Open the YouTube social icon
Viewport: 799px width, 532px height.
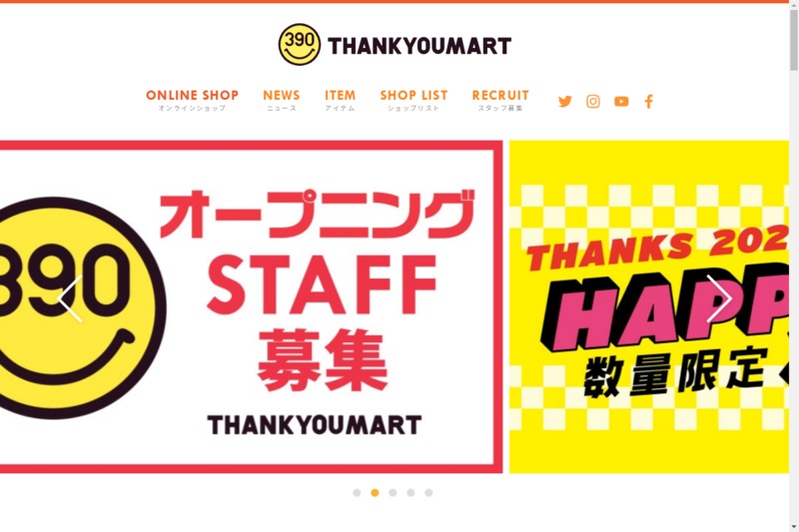[620, 101]
